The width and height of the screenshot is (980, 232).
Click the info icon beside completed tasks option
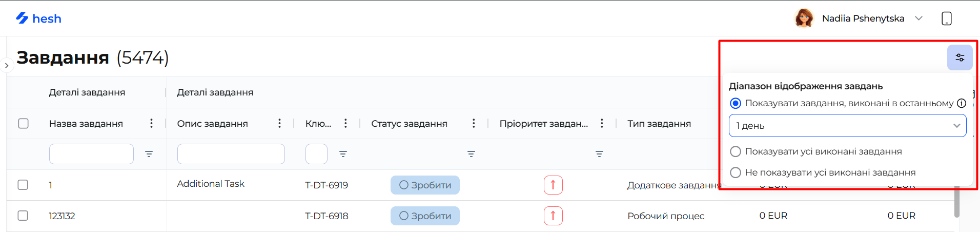(962, 103)
